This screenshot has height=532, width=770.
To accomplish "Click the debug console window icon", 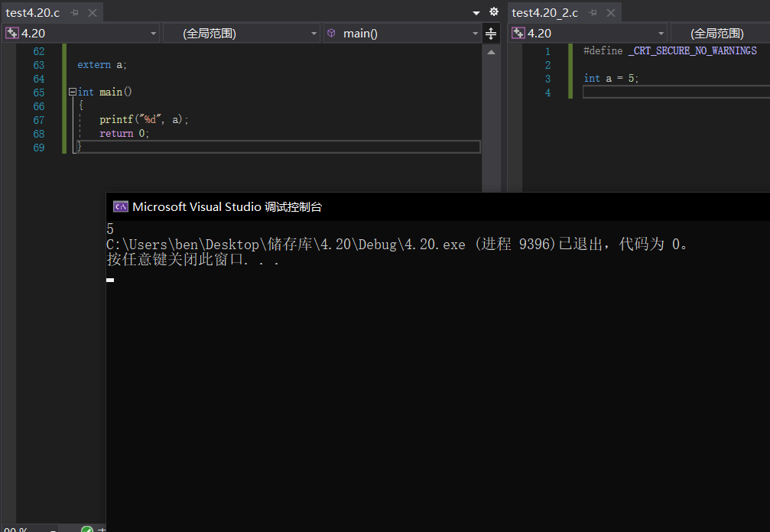I will [x=121, y=206].
